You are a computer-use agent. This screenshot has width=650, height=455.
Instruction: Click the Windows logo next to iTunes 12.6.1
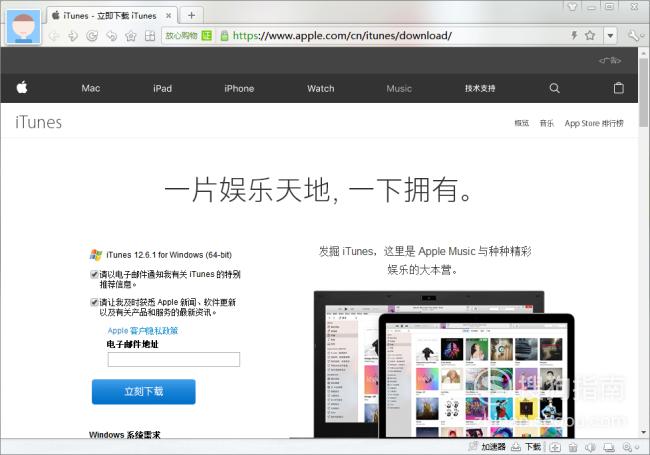coord(96,255)
